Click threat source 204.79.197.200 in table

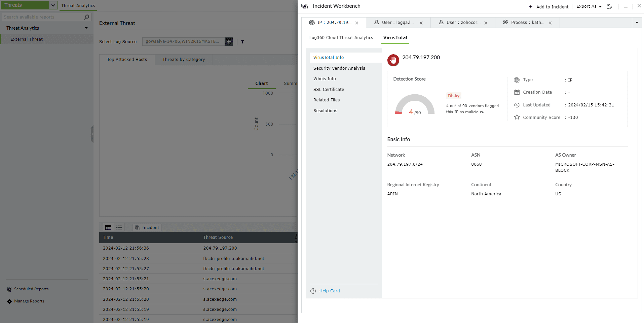(x=220, y=248)
